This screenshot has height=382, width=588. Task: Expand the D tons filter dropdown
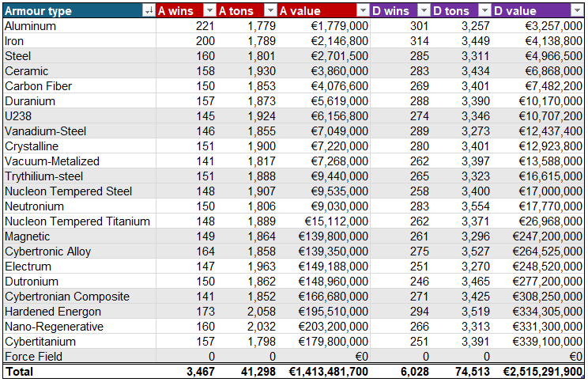pyautogui.click(x=484, y=11)
